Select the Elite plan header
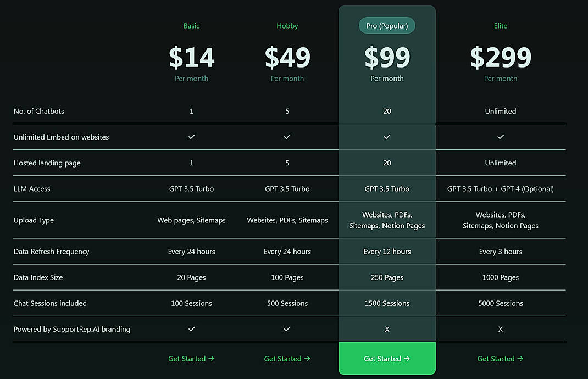This screenshot has width=588, height=379. (x=500, y=25)
